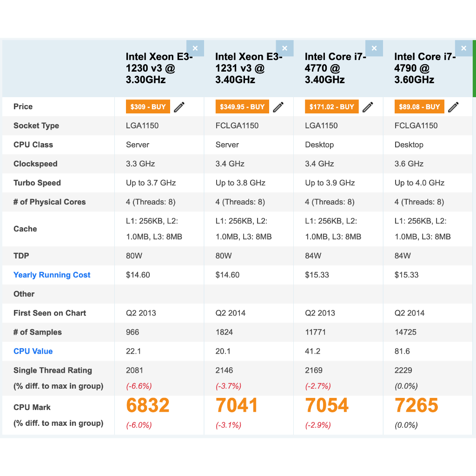Edit price pencil for Xeon E3-1230 v3
Image resolution: width=476 pixels, height=476 pixels.
click(179, 107)
